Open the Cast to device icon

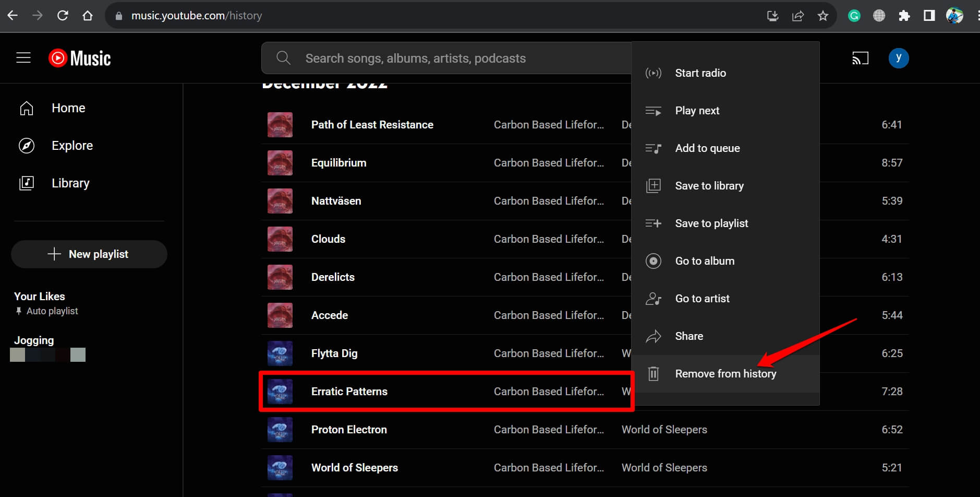click(x=860, y=58)
